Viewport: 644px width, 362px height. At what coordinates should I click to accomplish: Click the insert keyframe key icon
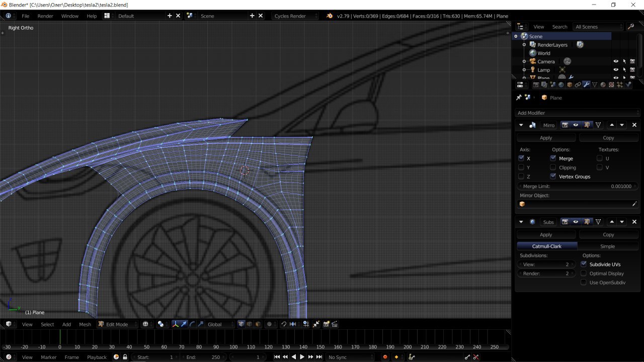pyautogui.click(x=467, y=357)
